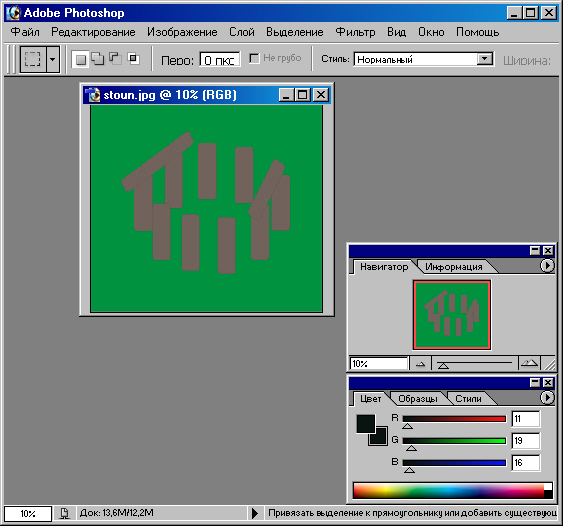Open the Color palette flyout menu arrow
The height and width of the screenshot is (526, 563).
[547, 398]
